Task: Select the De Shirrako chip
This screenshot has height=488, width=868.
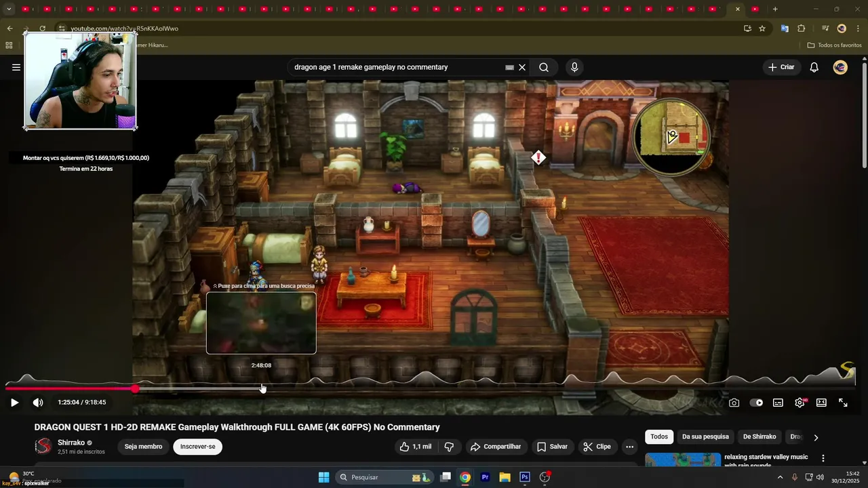Action: 759,436
